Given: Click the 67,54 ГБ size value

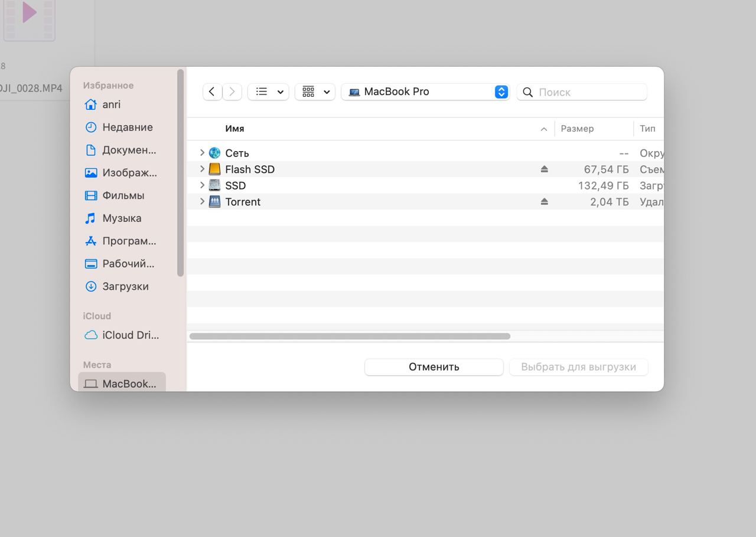Looking at the screenshot, I should point(606,169).
